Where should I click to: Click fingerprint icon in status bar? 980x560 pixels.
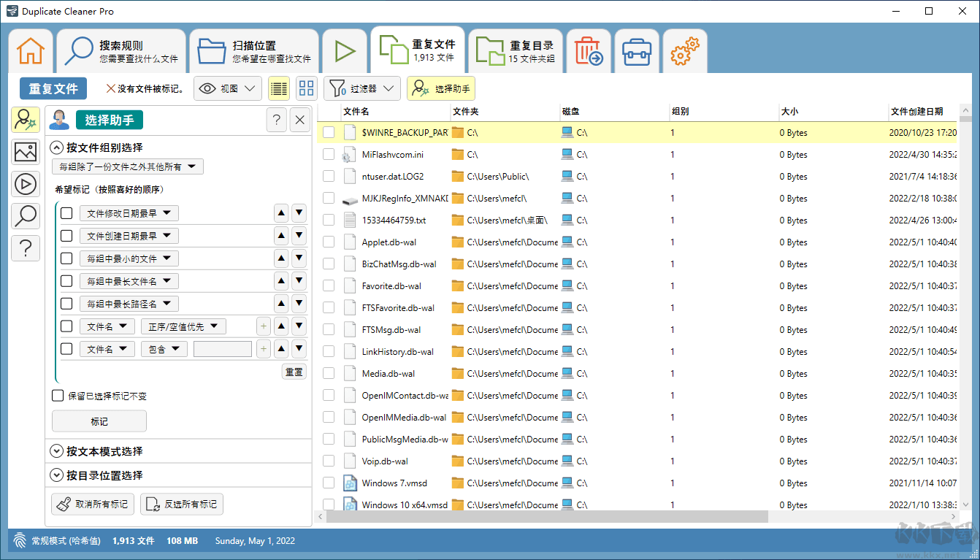pyautogui.click(x=20, y=541)
